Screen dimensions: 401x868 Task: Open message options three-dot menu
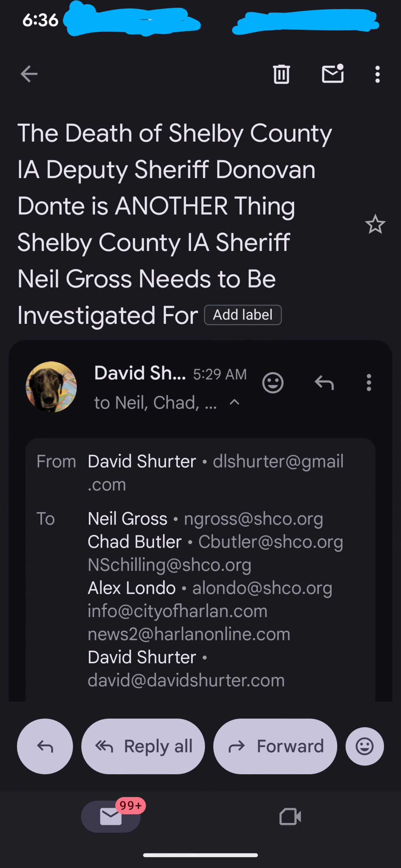coord(369,383)
